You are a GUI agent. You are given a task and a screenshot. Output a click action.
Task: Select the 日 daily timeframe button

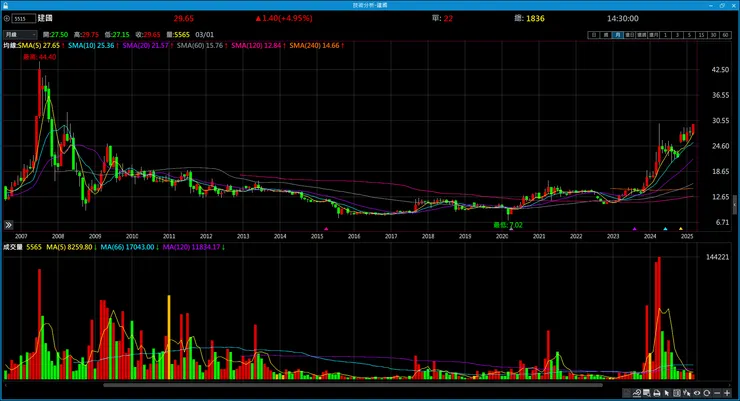click(594, 35)
